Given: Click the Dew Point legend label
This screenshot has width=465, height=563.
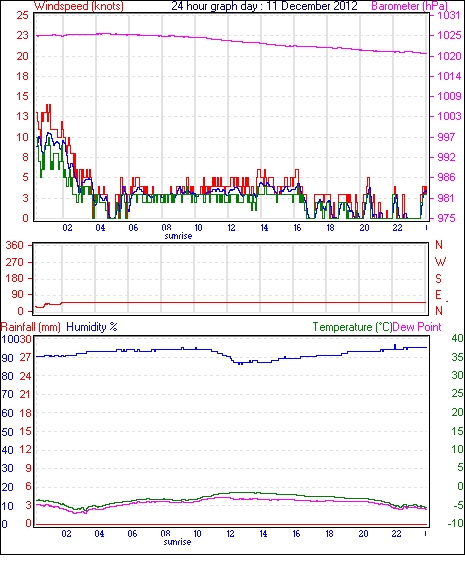Looking at the screenshot, I should (x=417, y=327).
